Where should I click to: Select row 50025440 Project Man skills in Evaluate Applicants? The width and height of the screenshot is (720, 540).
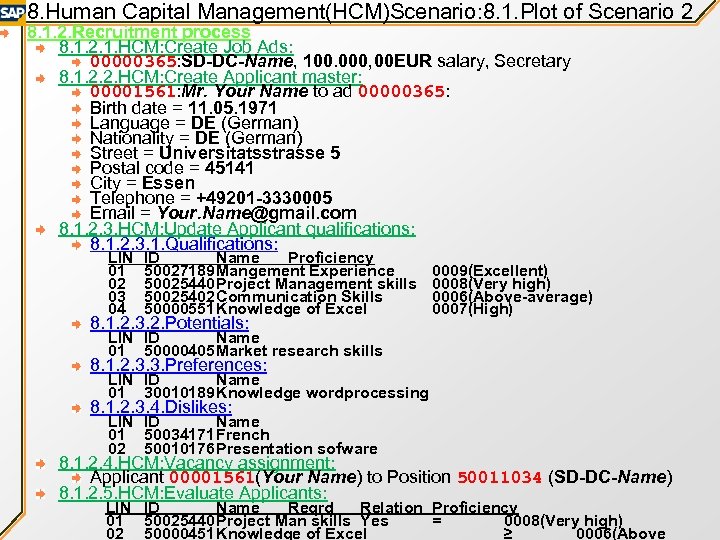point(364,521)
